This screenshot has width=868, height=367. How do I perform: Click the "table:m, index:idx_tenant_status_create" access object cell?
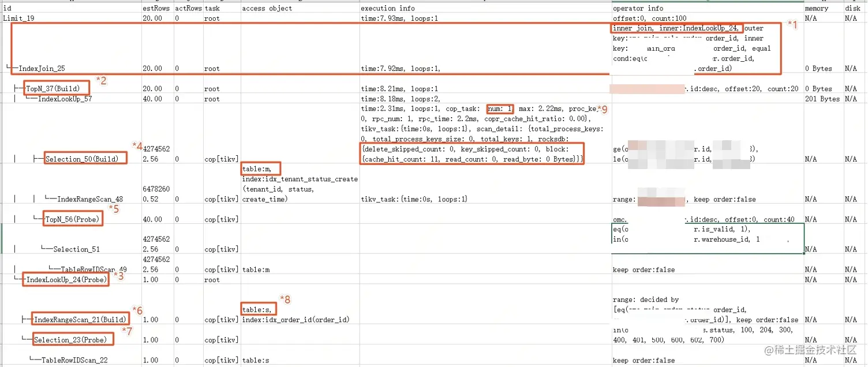tap(300, 183)
